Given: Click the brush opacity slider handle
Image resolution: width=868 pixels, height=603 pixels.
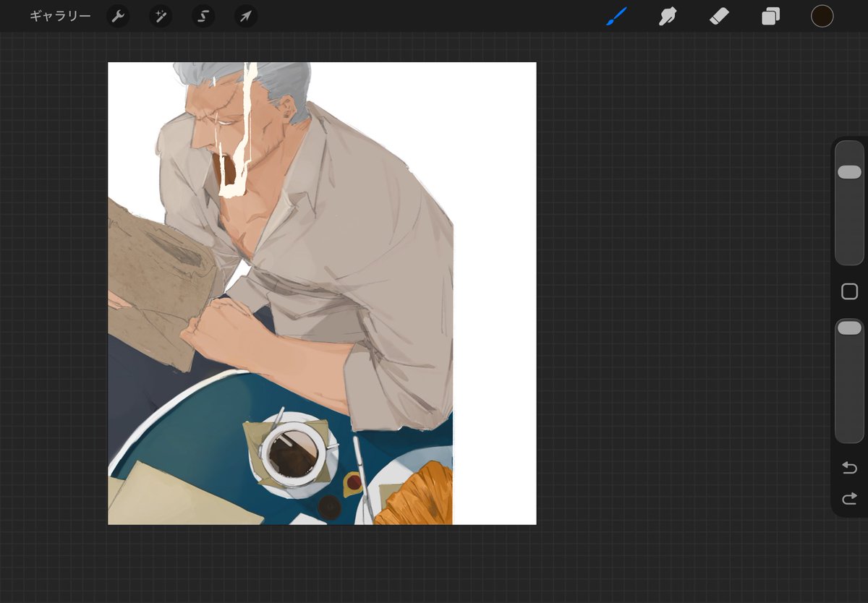Looking at the screenshot, I should (849, 328).
